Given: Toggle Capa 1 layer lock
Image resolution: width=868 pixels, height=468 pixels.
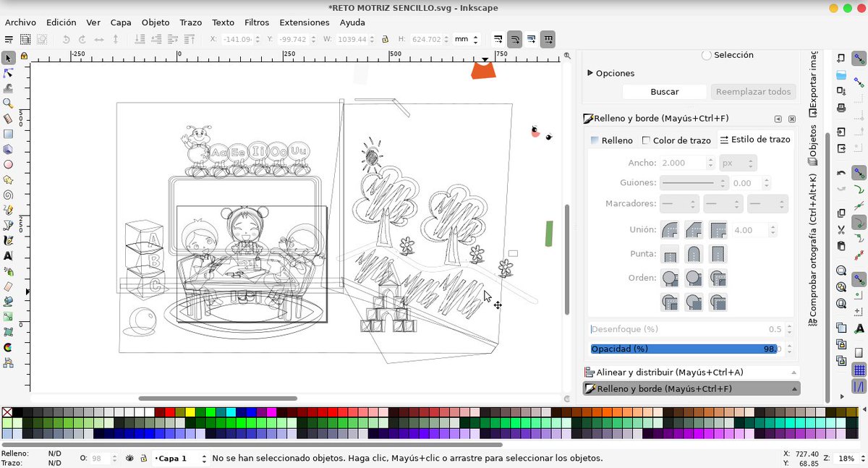Looking at the screenshot, I should pos(143,458).
